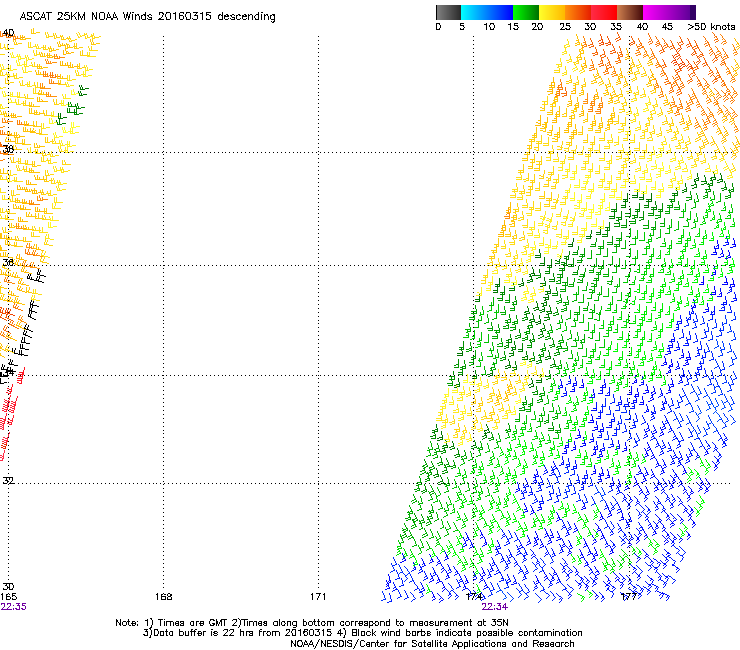Pick the red 30-35 knots legend swatch
The width and height of the screenshot is (740, 650).
click(604, 12)
